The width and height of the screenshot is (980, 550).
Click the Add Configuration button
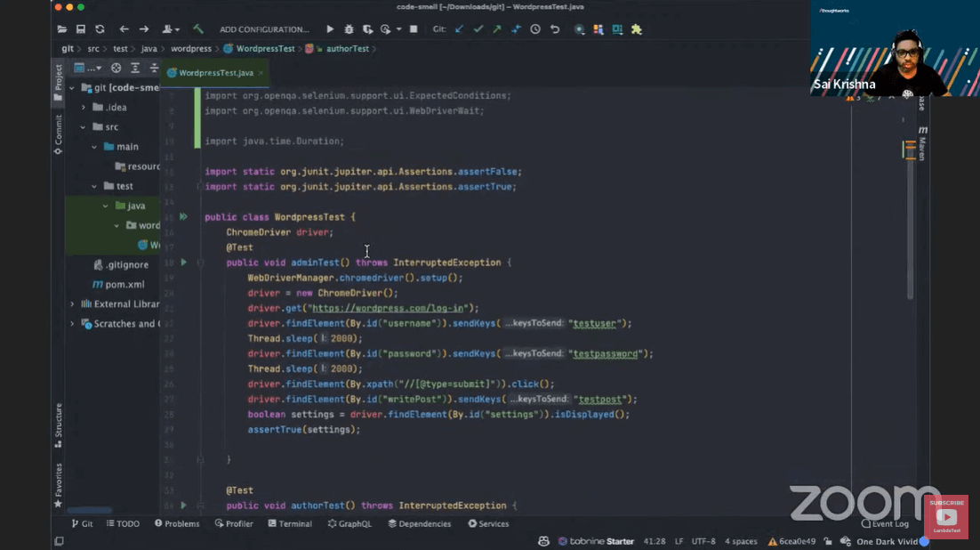coord(264,29)
